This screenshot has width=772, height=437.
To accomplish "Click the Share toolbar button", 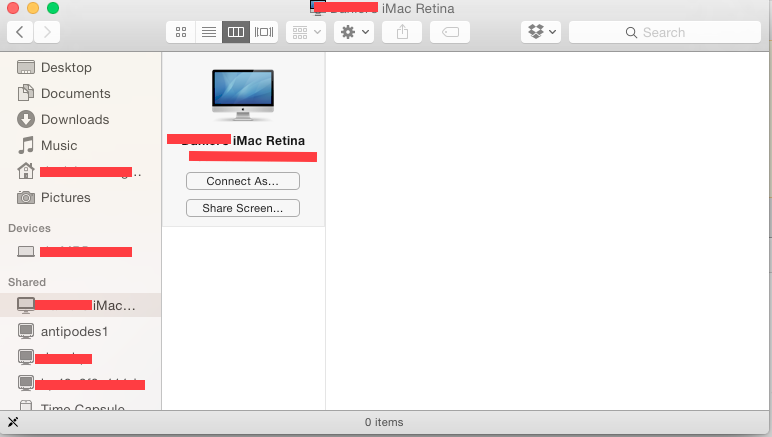I will [402, 32].
